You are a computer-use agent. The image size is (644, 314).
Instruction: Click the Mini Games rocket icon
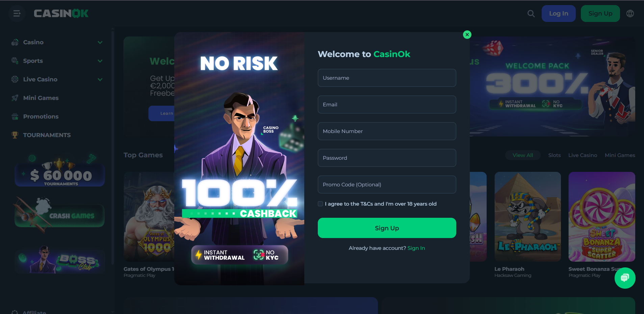(15, 98)
